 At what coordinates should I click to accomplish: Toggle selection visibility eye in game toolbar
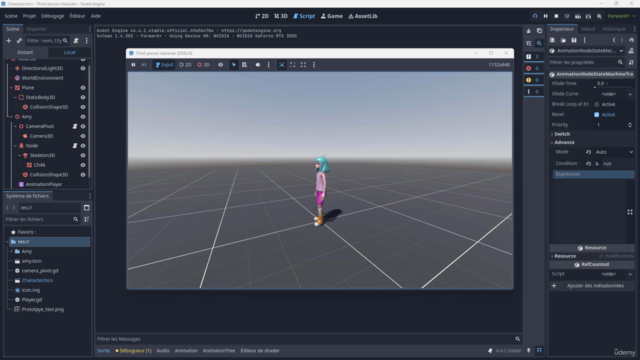click(220, 64)
